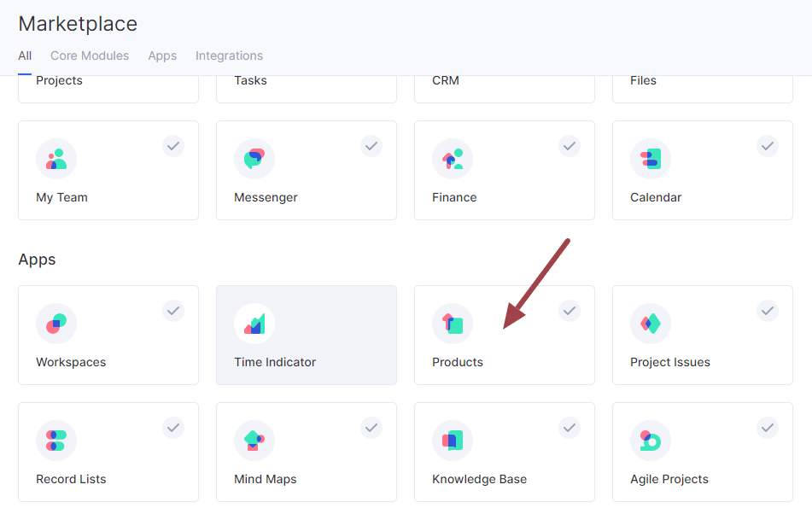Toggle the checkmark on Agile Projects card

[768, 428]
